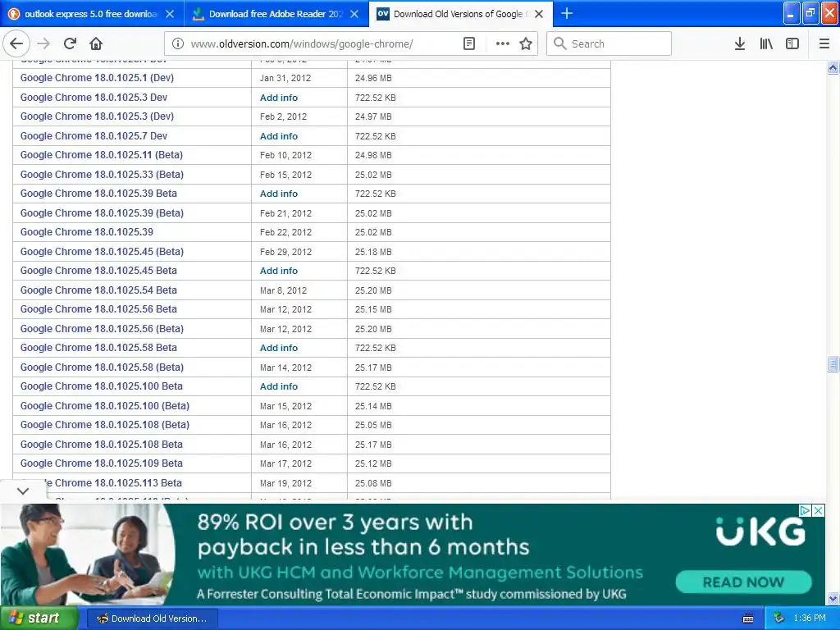Open Google Chrome 18.0.1025.54 Beta link

coord(98,290)
